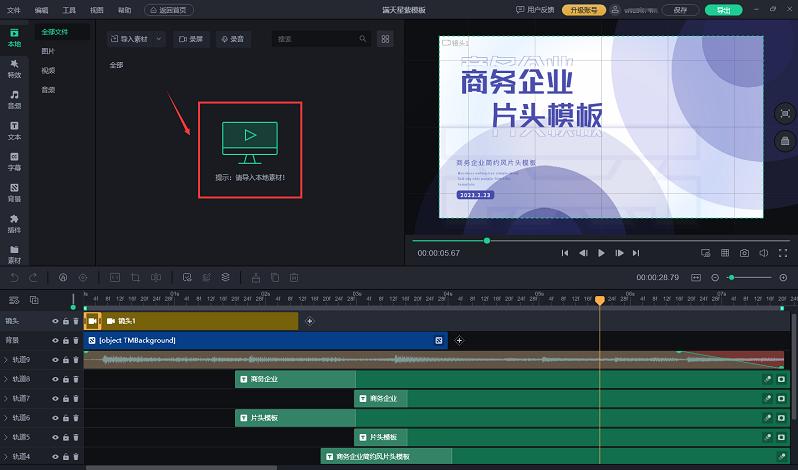Expand the 轨道5 track
This screenshot has height=470, width=798.
point(6,437)
